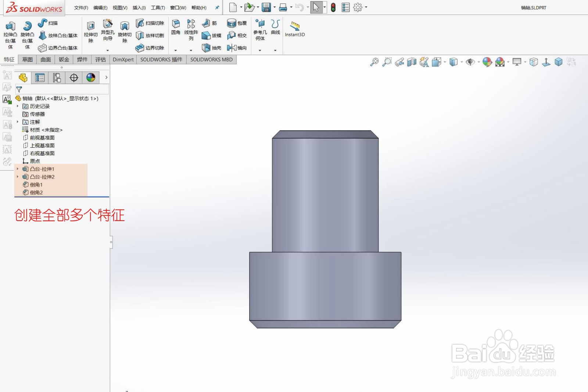Select the 线性阵列 linear pattern tool
Image resolution: width=588 pixels, height=392 pixels.
(191, 30)
